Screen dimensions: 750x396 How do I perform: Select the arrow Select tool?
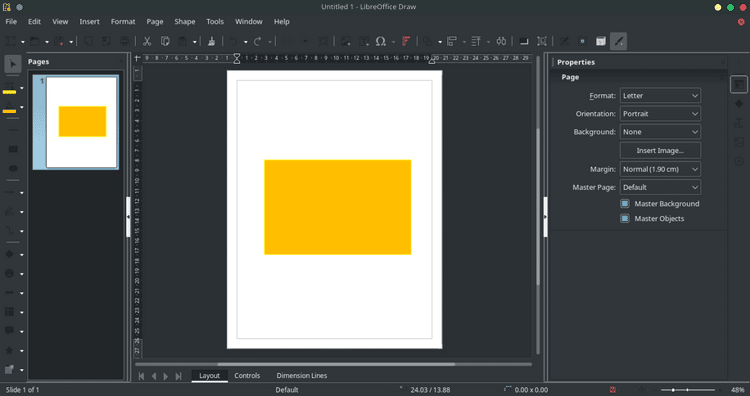tap(13, 64)
